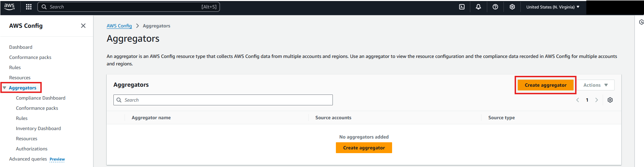Collapse the Aggregators tree arrow

[x=4, y=88]
